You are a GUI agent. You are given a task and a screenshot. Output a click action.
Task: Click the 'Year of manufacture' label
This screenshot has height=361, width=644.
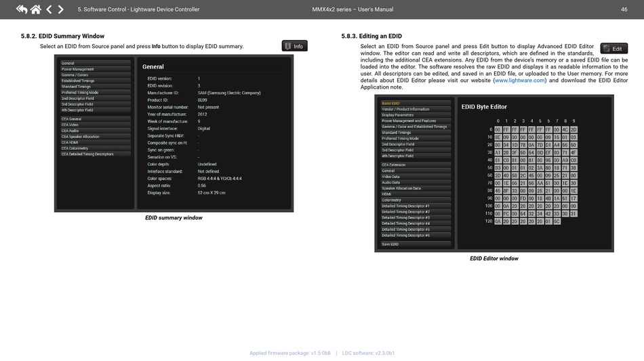167,114
